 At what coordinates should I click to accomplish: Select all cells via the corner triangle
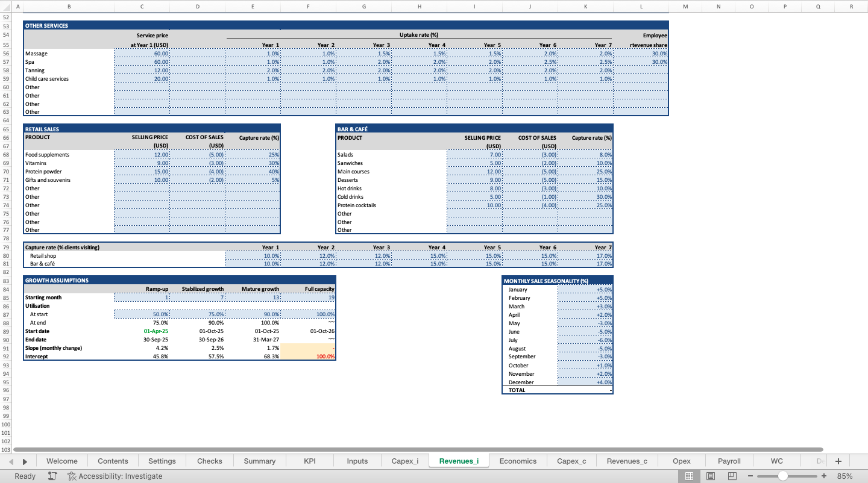coord(6,6)
